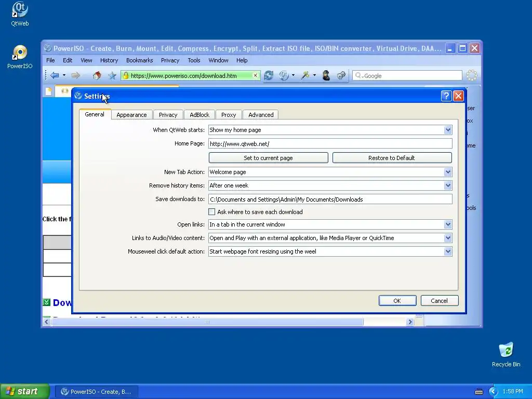Open the View menu

point(86,60)
